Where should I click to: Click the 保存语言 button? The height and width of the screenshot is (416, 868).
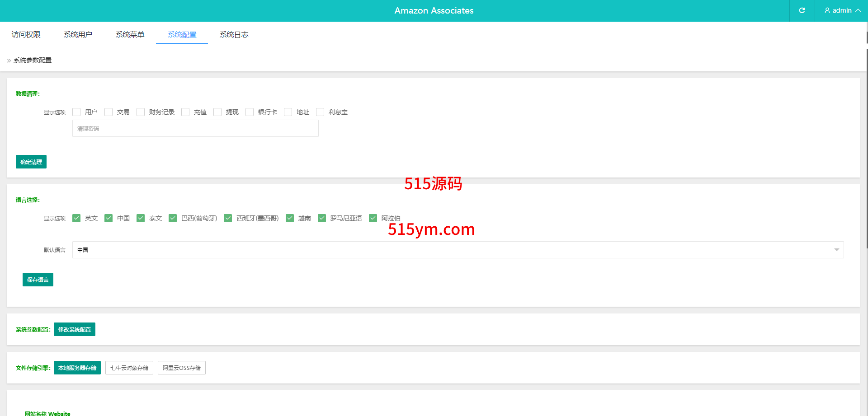38,280
